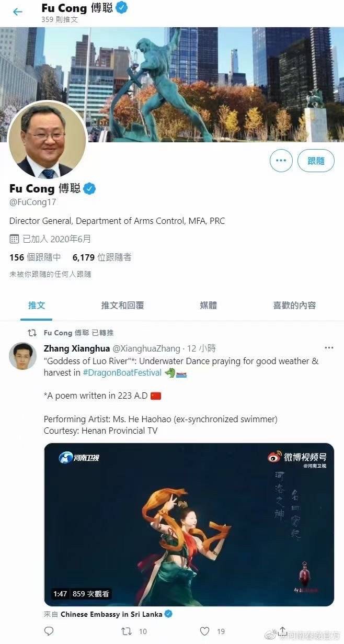Open the tweet's three-dot more menu
This screenshot has width=344, height=644.
click(x=329, y=348)
